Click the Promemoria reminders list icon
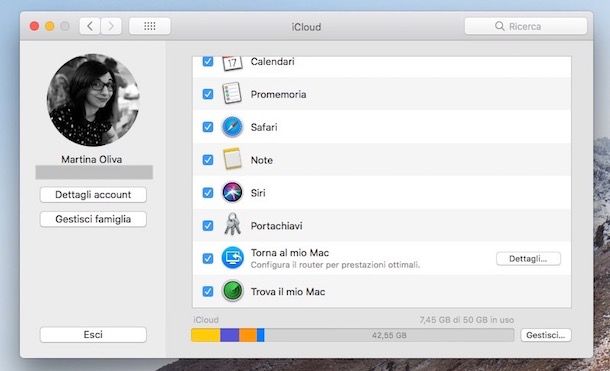610x371 pixels. [x=232, y=93]
